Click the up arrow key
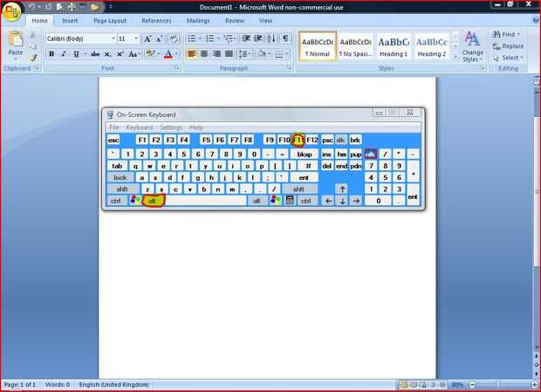541x392 pixels. pyautogui.click(x=342, y=189)
